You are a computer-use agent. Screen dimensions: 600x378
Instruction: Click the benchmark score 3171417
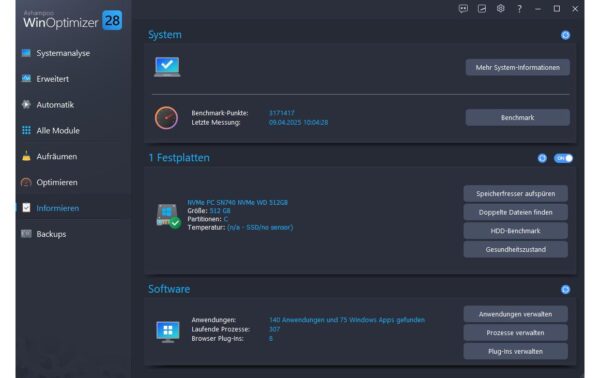[x=282, y=113]
